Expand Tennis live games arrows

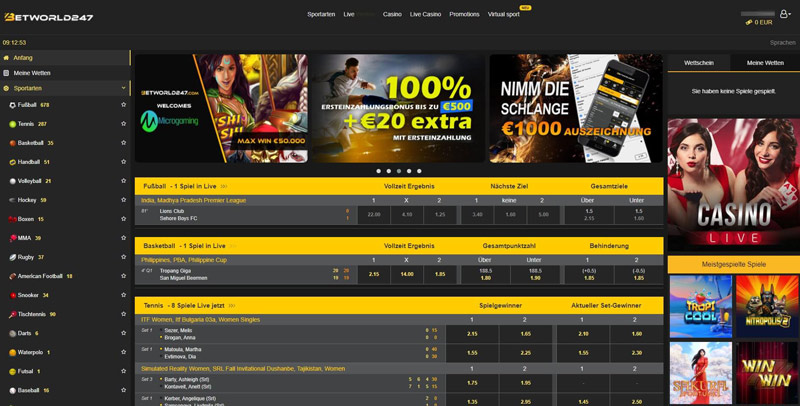(232, 306)
